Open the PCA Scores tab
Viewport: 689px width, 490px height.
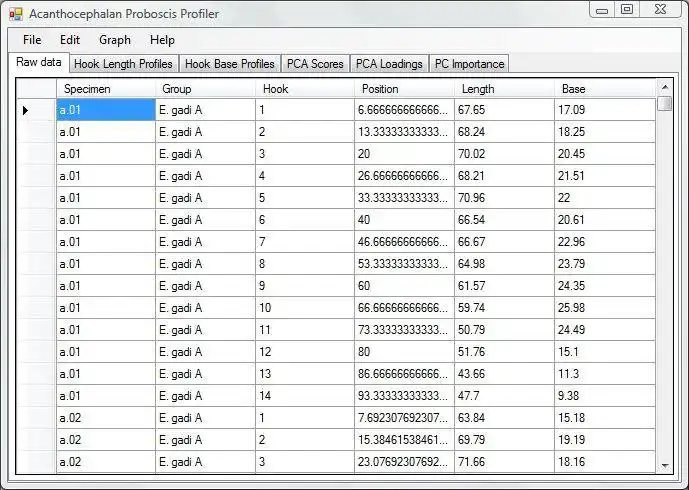click(315, 64)
